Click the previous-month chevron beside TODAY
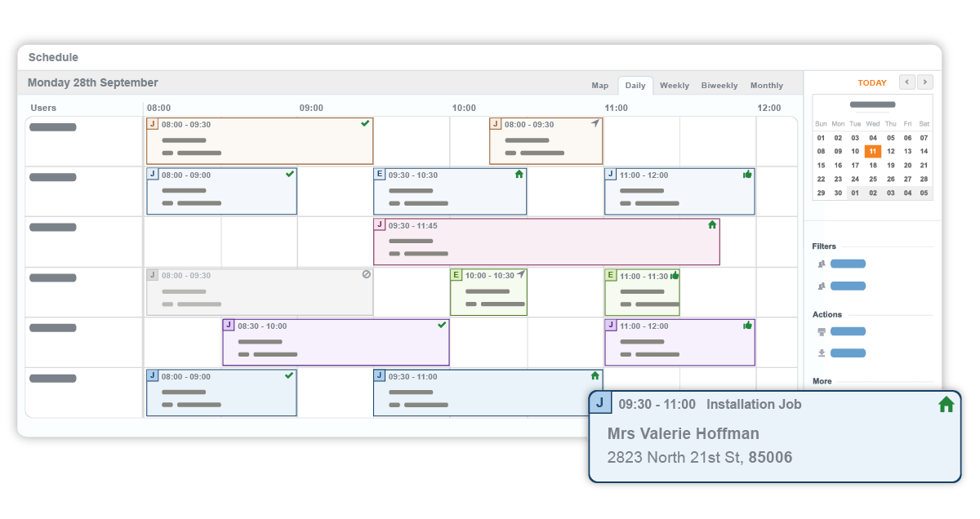980x519 pixels. (x=906, y=82)
